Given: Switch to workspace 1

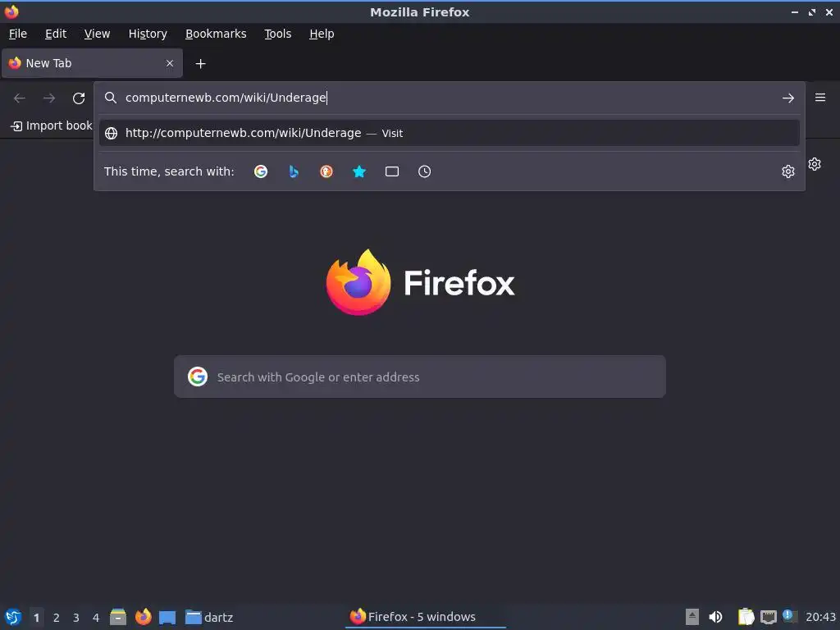Looking at the screenshot, I should 36,618.
